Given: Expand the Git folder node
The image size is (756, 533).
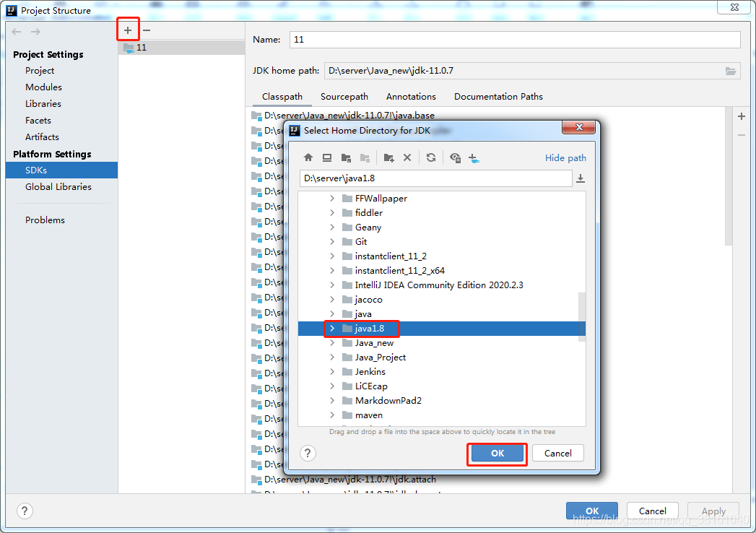Looking at the screenshot, I should [331, 242].
